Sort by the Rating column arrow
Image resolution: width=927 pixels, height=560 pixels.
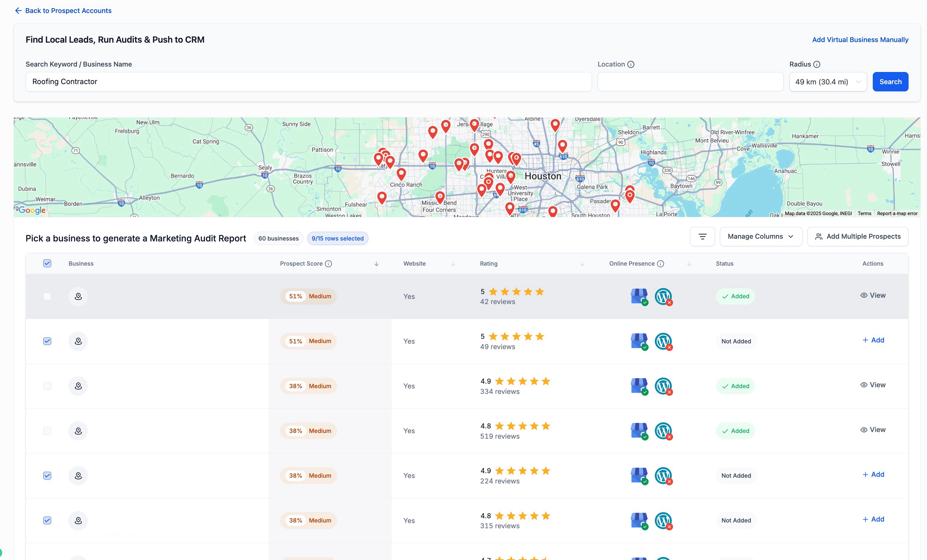(x=582, y=264)
